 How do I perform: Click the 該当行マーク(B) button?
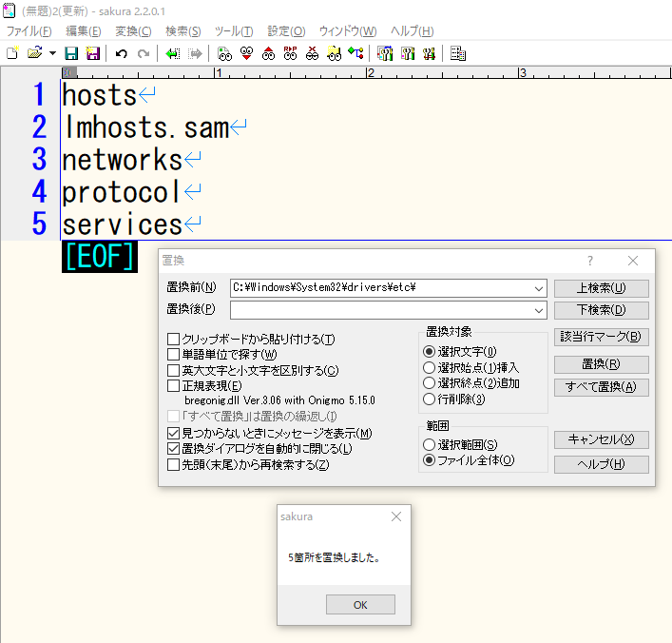[602, 337]
